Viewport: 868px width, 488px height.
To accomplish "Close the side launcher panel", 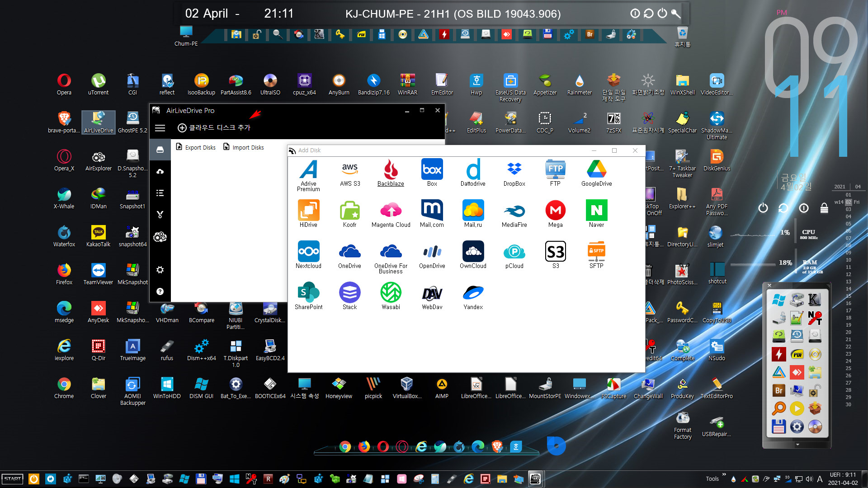I will click(x=769, y=286).
